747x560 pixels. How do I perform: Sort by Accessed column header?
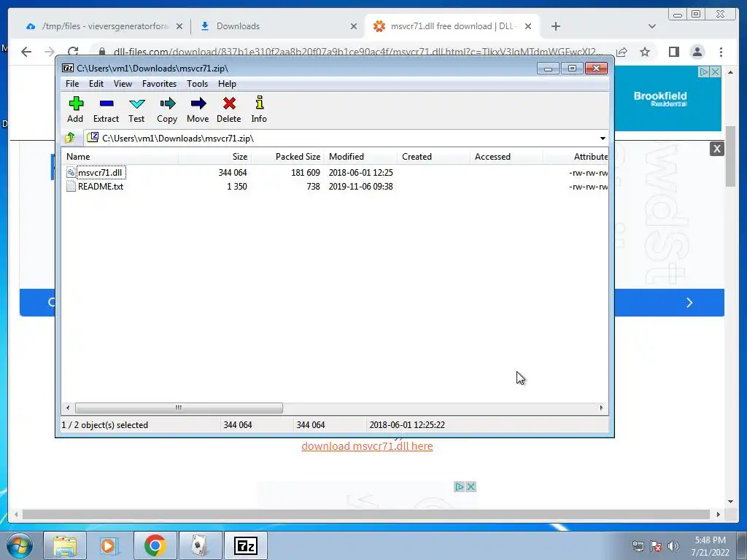click(506, 157)
